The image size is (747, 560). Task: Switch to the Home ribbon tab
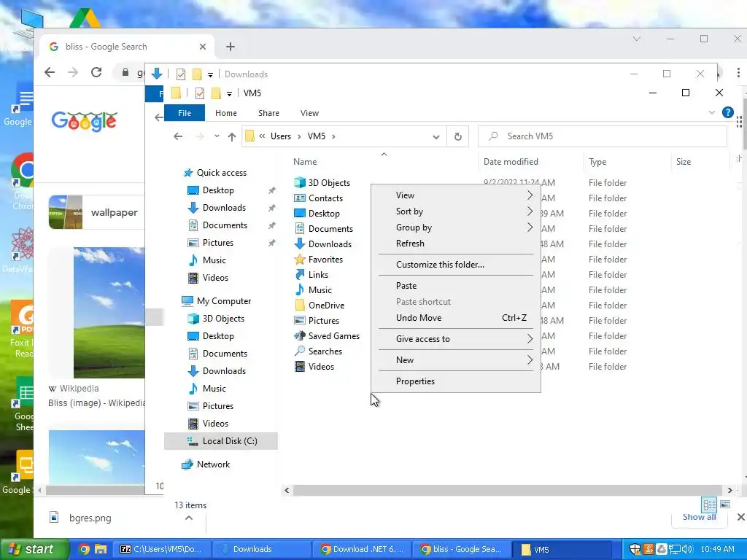(x=226, y=113)
